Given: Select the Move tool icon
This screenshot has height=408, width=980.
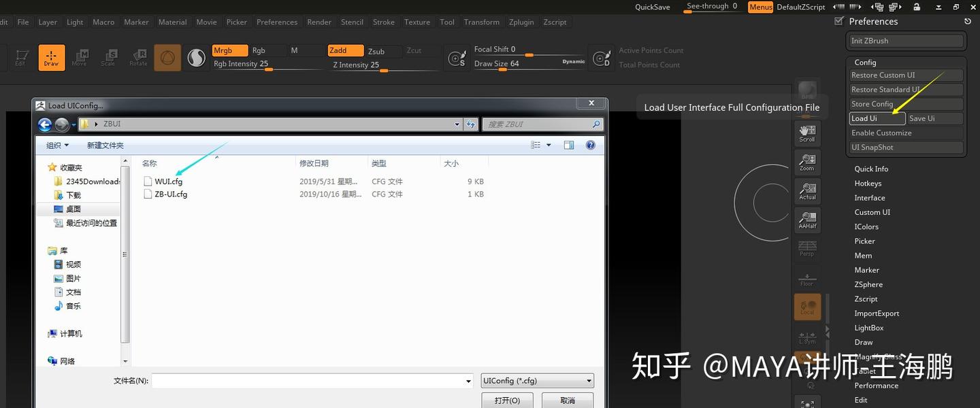Looking at the screenshot, I should click(80, 57).
